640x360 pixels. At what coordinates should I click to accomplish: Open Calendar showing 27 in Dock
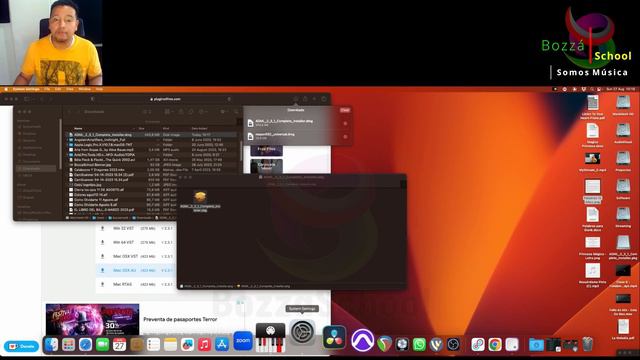pyautogui.click(x=119, y=345)
